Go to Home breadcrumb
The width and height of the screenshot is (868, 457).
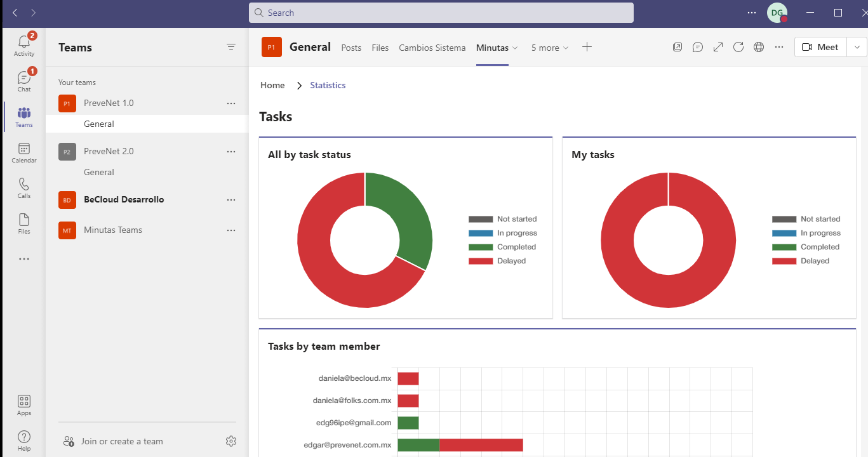click(272, 85)
